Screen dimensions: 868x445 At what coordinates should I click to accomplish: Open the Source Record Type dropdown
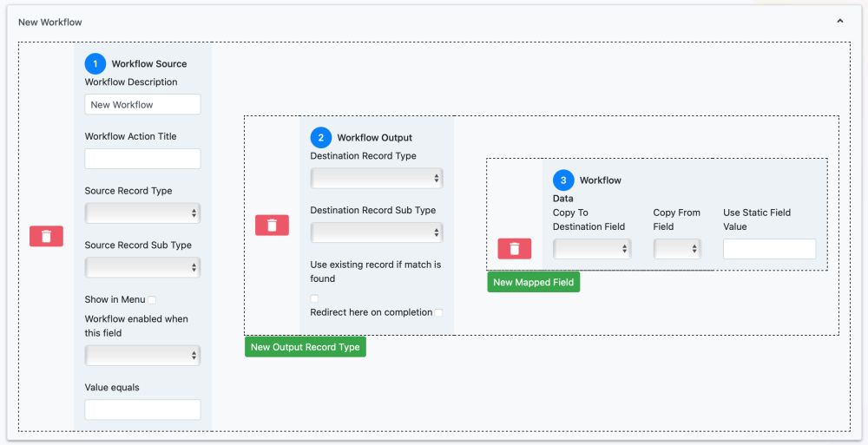tap(142, 213)
